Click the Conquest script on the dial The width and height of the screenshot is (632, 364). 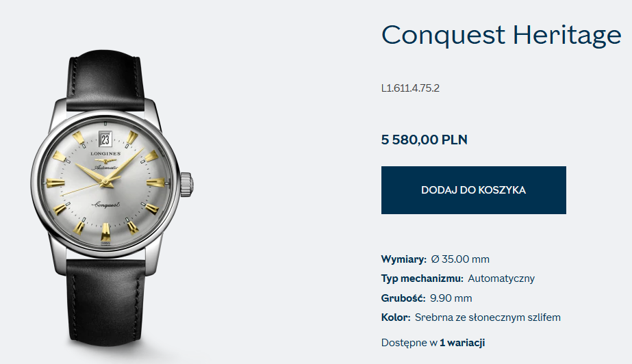click(x=105, y=205)
